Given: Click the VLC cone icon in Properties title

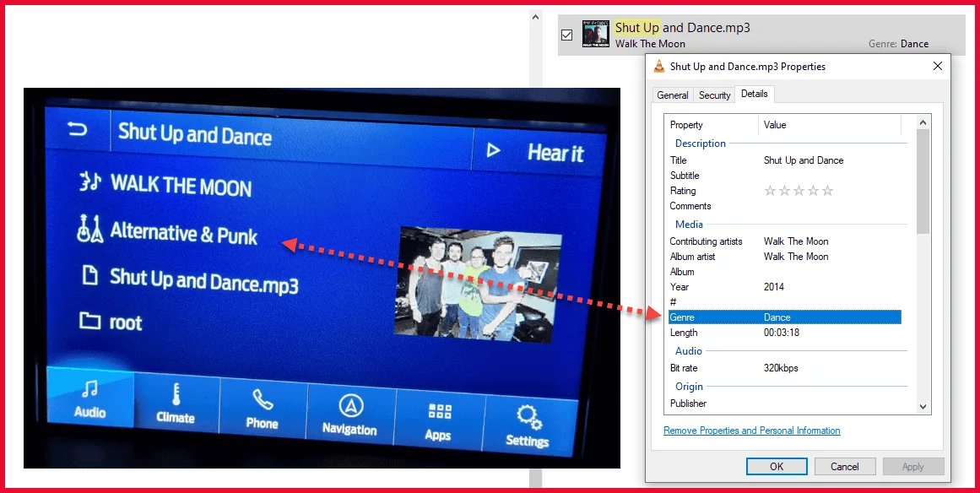Looking at the screenshot, I should tap(658, 66).
